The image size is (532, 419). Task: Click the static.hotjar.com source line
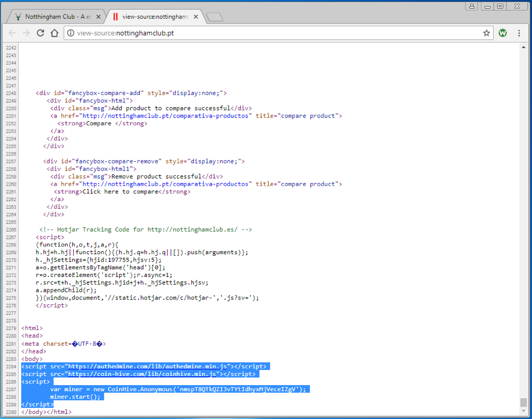147,298
